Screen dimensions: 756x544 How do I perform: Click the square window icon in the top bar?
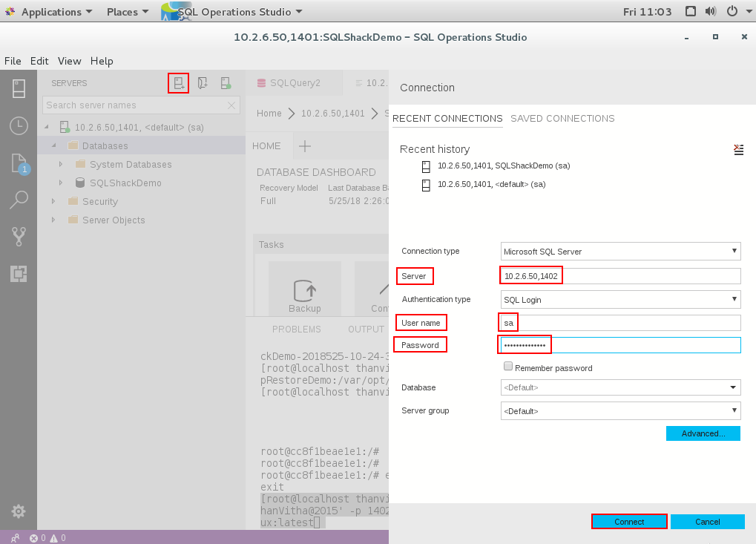691,11
